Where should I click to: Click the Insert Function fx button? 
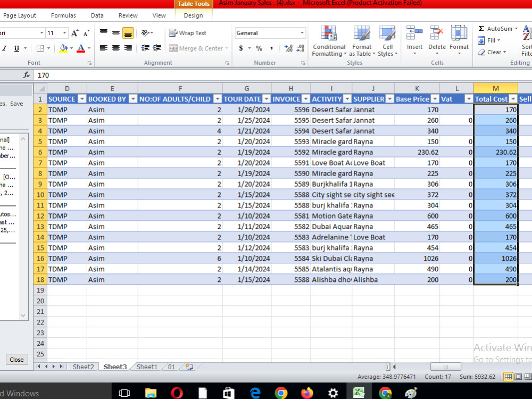(27, 75)
